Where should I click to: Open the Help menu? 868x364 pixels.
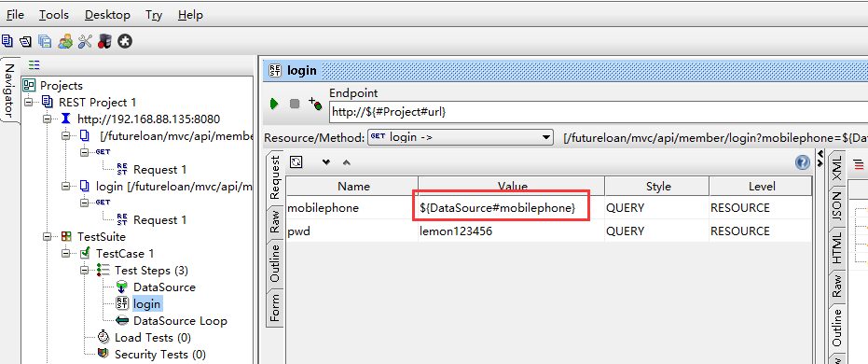tap(190, 15)
